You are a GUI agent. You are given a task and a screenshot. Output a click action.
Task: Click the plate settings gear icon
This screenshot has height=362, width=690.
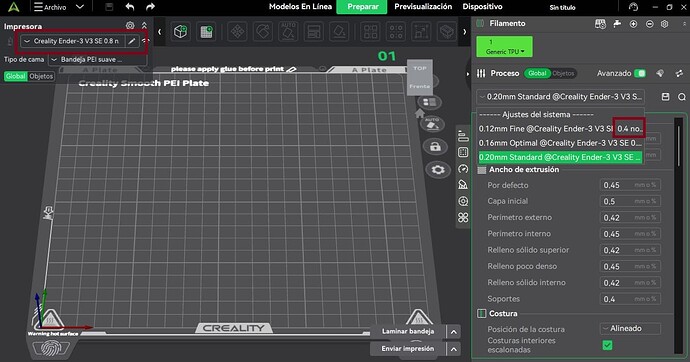(x=437, y=170)
